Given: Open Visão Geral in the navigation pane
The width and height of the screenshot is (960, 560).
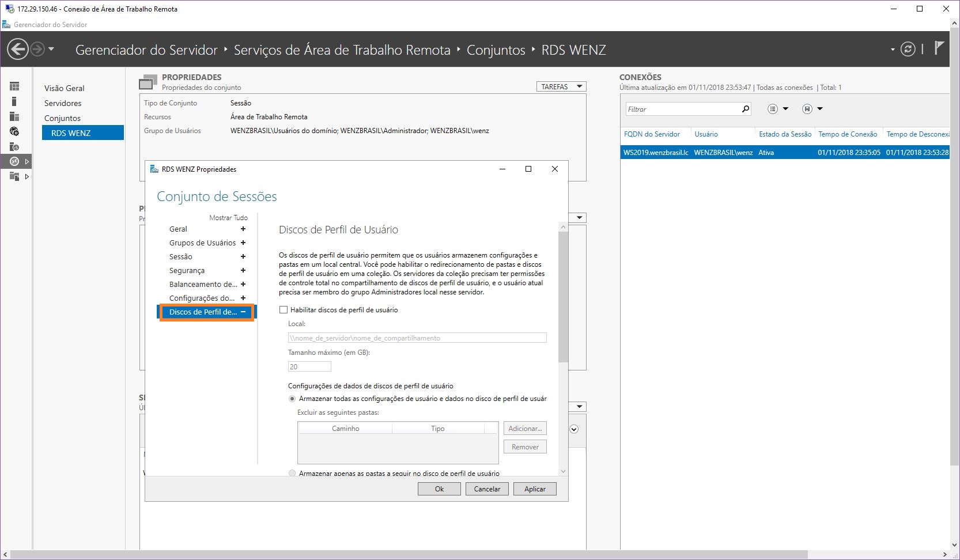Looking at the screenshot, I should pos(65,88).
